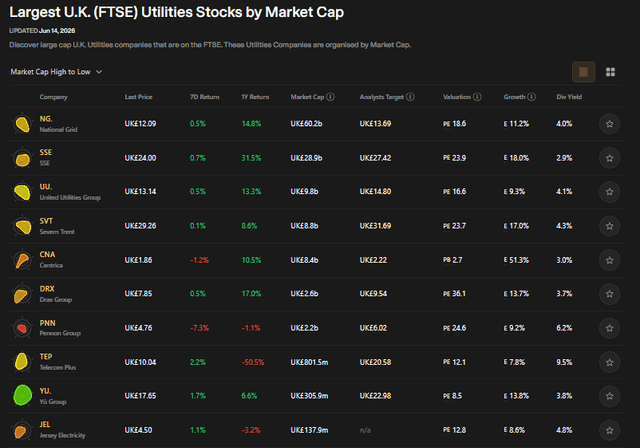This screenshot has height=448, width=640.
Task: Open the TEP ticker link
Action: [x=46, y=356]
